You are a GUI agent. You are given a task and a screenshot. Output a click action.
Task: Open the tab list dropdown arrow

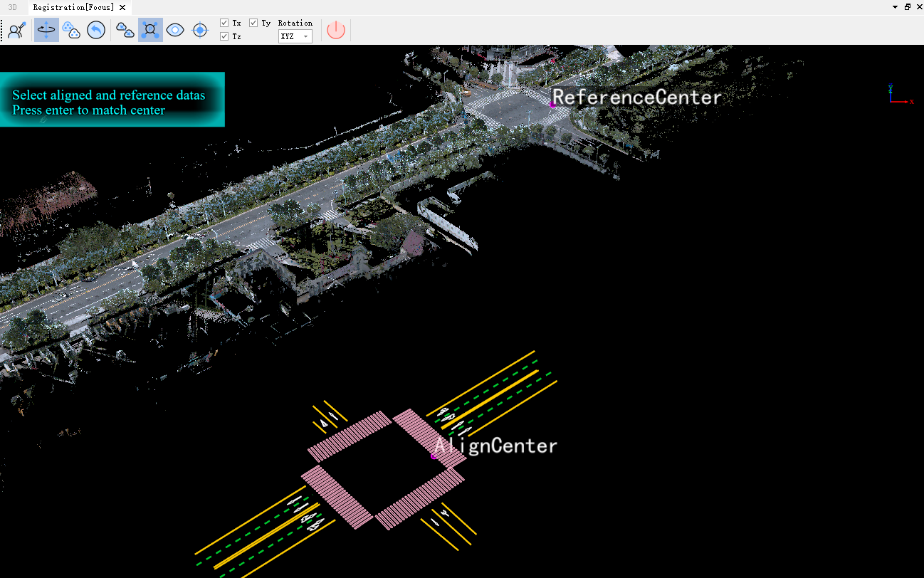pos(895,7)
